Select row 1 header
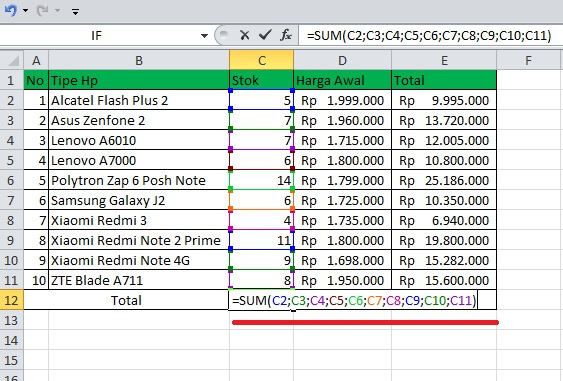The height and width of the screenshot is (381, 563). click(11, 80)
